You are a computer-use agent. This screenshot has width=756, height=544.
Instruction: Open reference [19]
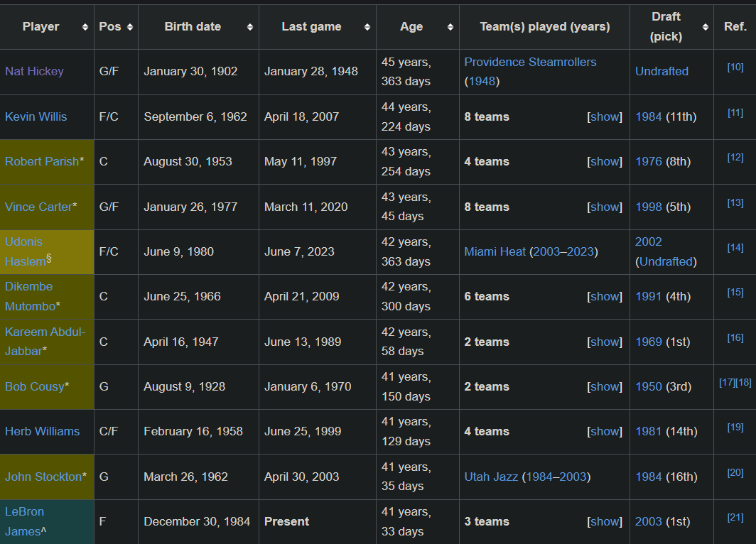(x=735, y=428)
